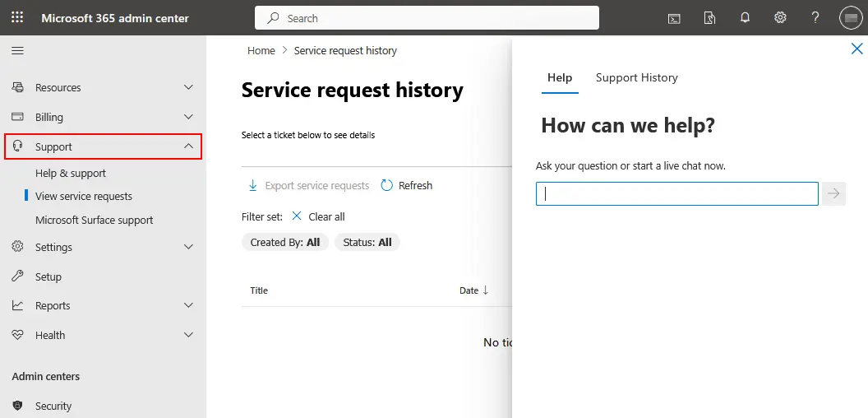Open the settings gear in header
The image size is (868, 418).
780,18
